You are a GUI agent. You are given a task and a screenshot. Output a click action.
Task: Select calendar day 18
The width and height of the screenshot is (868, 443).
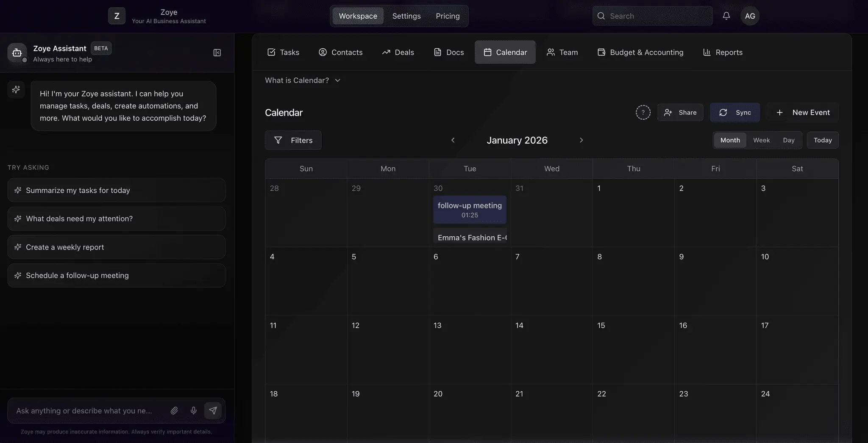[x=306, y=414]
